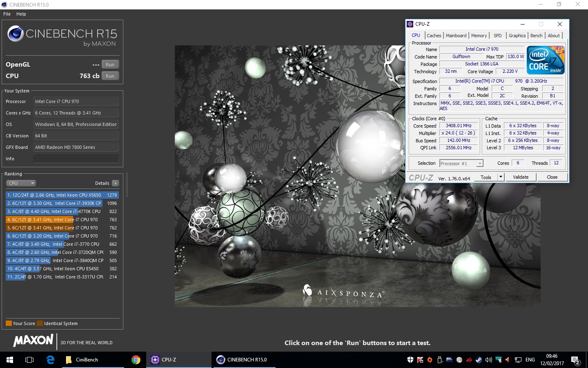This screenshot has width=588, height=368.
Task: Click the Multiplier value x 24.0
Action: click(x=459, y=133)
